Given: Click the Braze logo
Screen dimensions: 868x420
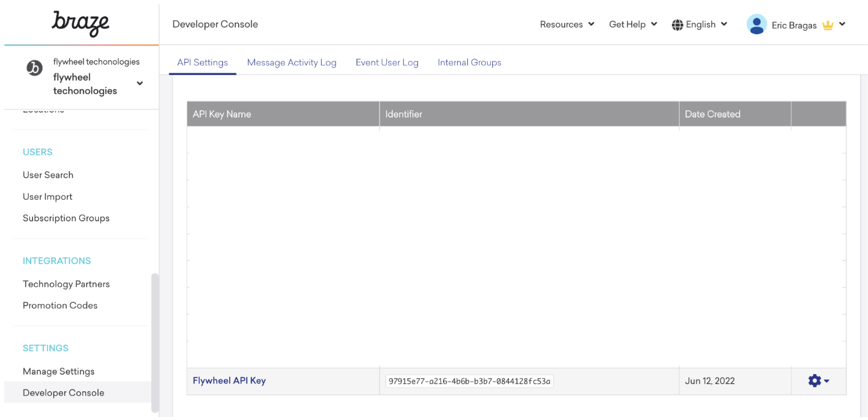Looking at the screenshot, I should 81,24.
